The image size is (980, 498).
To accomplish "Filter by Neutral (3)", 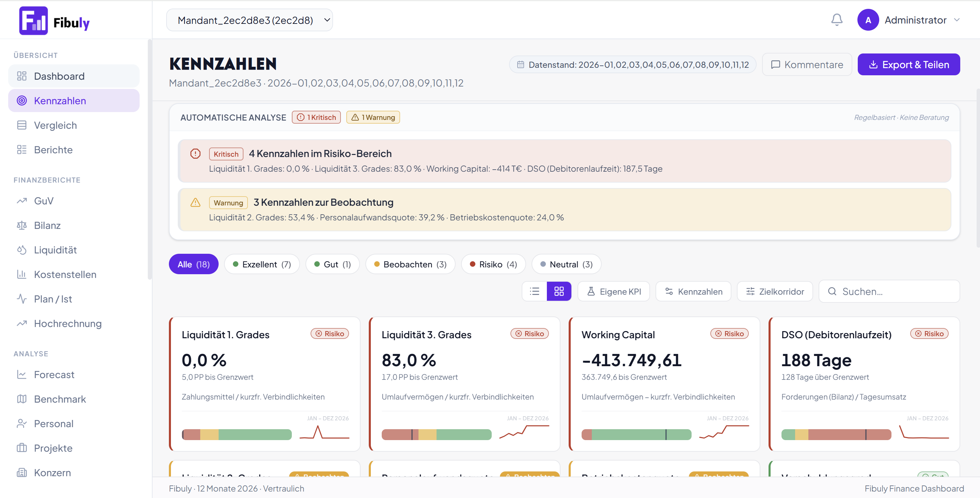I will [x=567, y=264].
